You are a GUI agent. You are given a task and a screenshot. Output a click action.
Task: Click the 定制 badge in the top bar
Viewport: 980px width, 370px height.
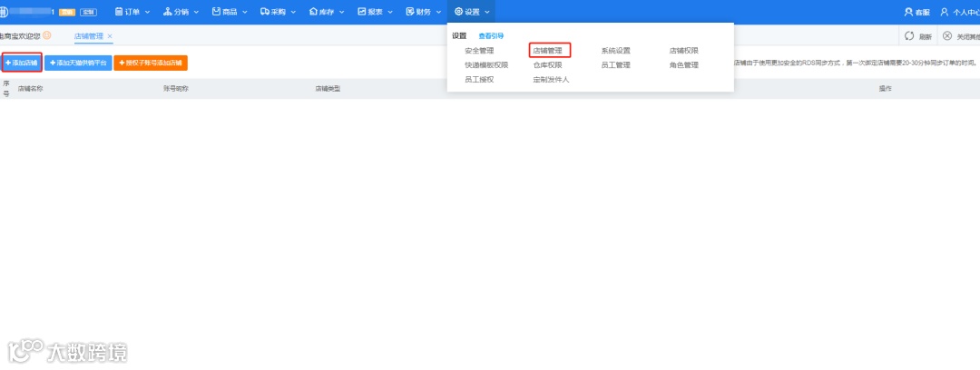click(88, 12)
